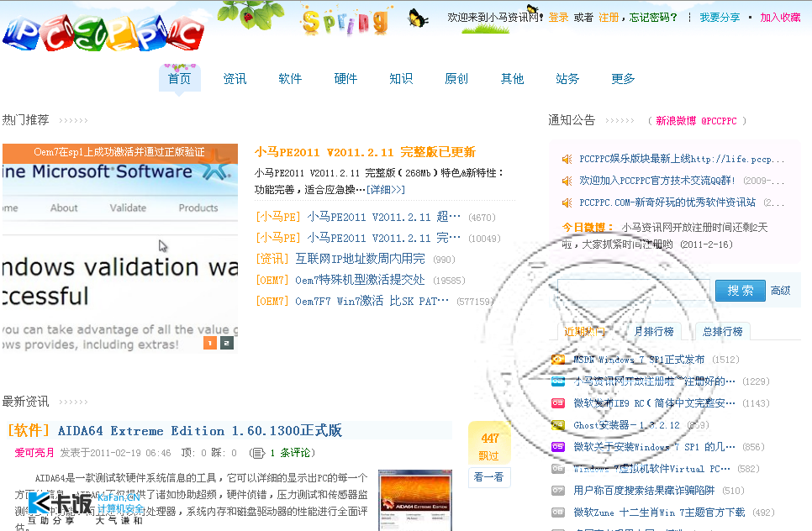Open Ghost安装器 1.3.2.12 article
The image size is (812, 531).
click(x=626, y=425)
